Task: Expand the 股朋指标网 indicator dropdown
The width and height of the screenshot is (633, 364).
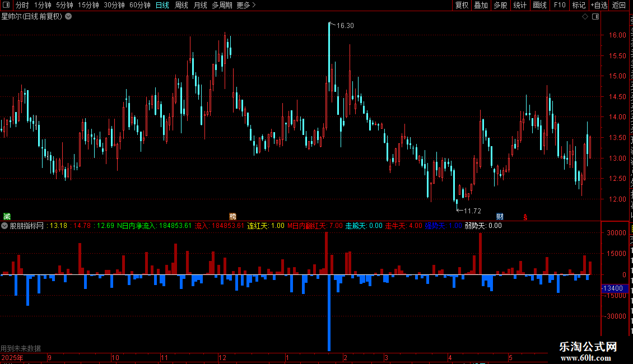Action: [4, 226]
